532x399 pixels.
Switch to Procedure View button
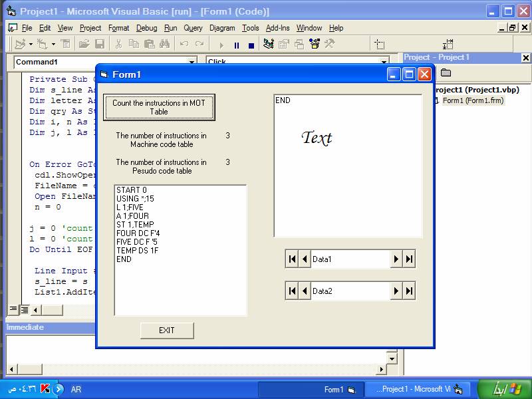point(13,309)
